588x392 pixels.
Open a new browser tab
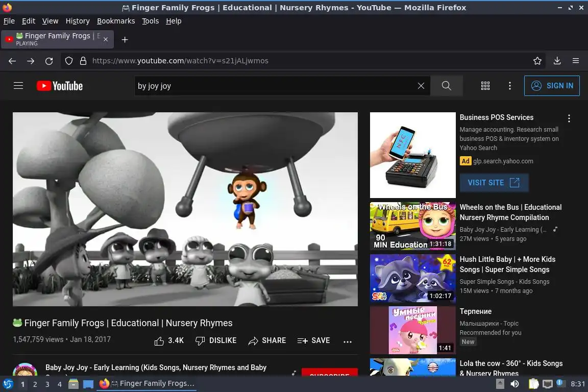click(125, 39)
